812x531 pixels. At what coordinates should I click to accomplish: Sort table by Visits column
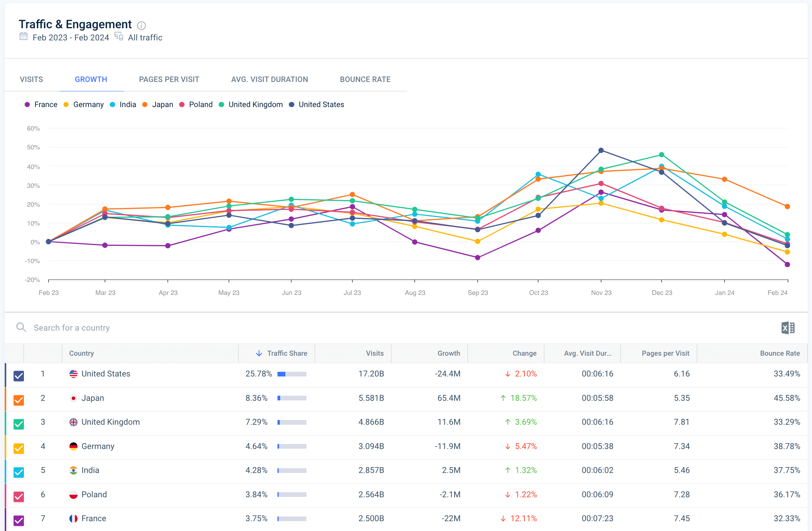374,353
